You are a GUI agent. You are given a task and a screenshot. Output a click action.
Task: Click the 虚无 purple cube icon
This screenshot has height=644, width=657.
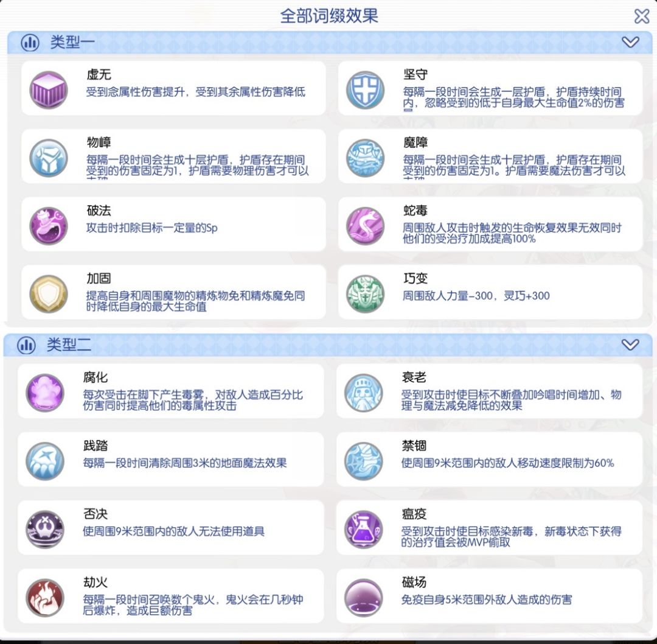click(49, 89)
